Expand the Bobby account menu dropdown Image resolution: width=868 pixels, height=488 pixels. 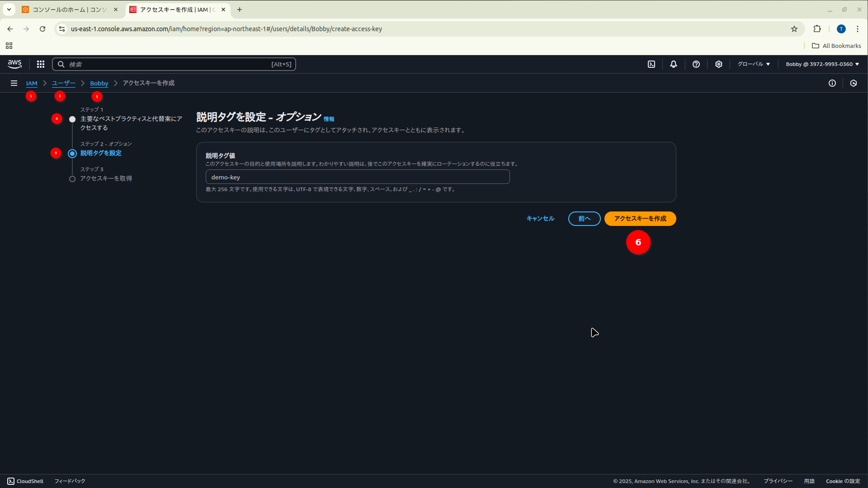point(822,64)
